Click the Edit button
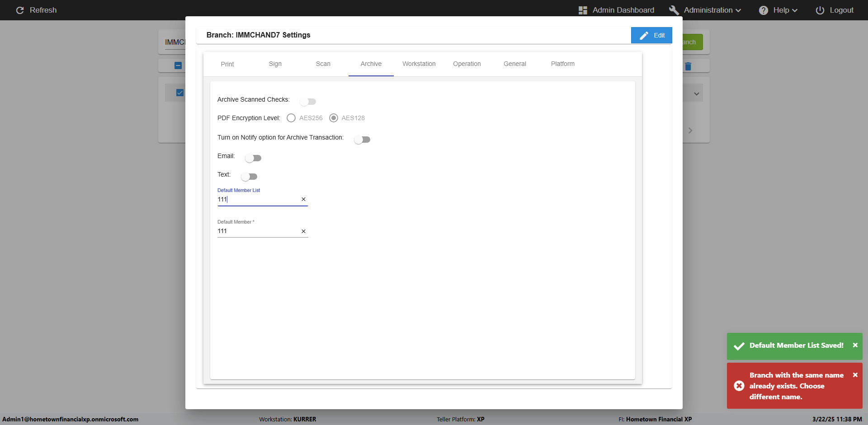868x425 pixels. (651, 35)
